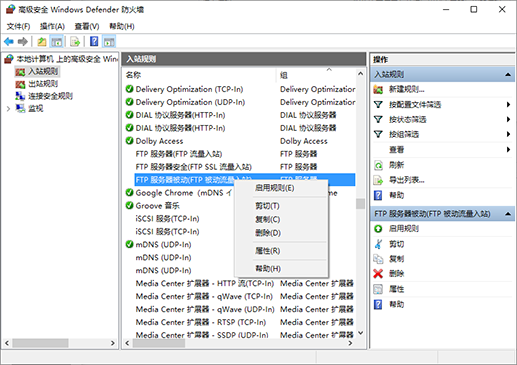The height and width of the screenshot is (365, 517).
Task: Click the Forward arrow toolbar icon
Action: (22, 42)
